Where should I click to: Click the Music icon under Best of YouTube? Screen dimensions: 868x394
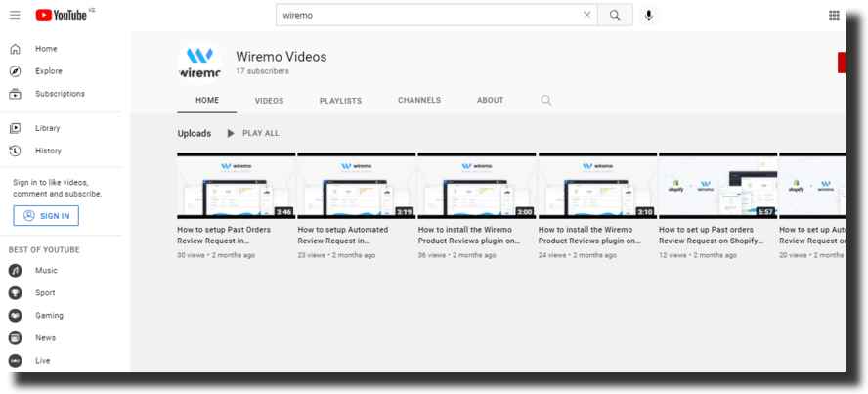[15, 271]
